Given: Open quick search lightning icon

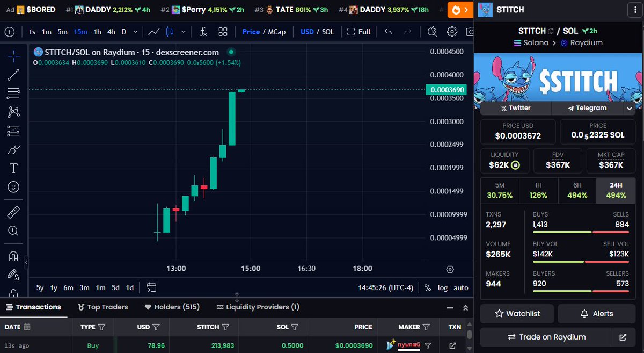Looking at the screenshot, I should (433, 32).
